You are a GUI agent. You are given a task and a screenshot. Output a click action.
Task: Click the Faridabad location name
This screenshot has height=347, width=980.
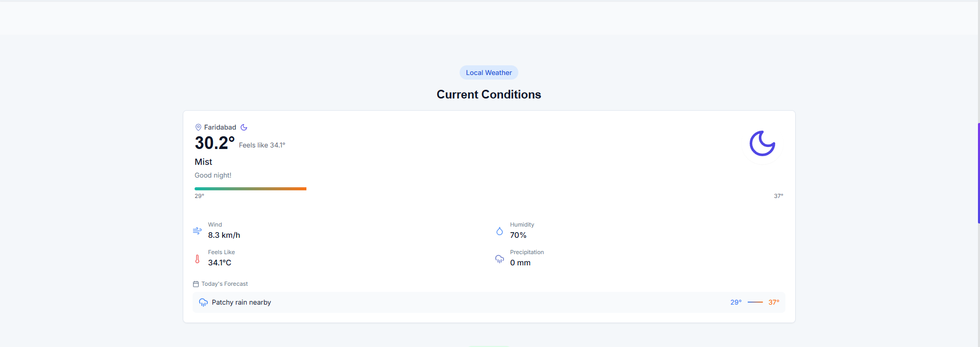(x=220, y=128)
